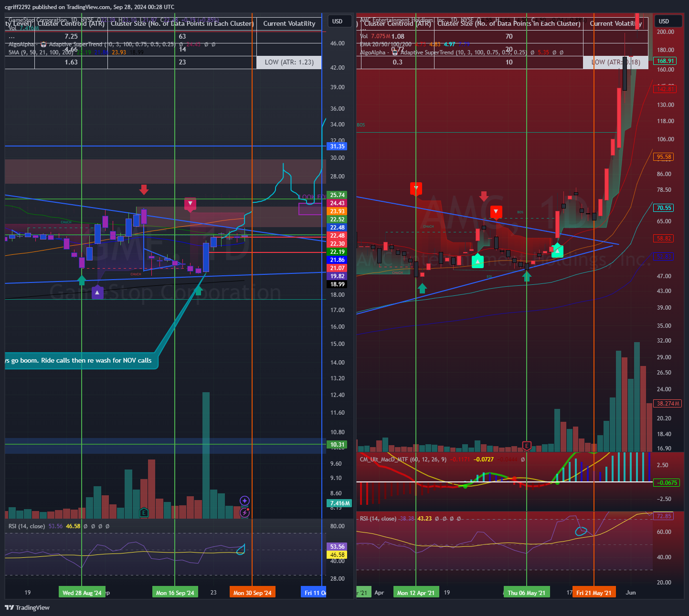Click the 70.55 teal price label on AMC chart

(664, 208)
